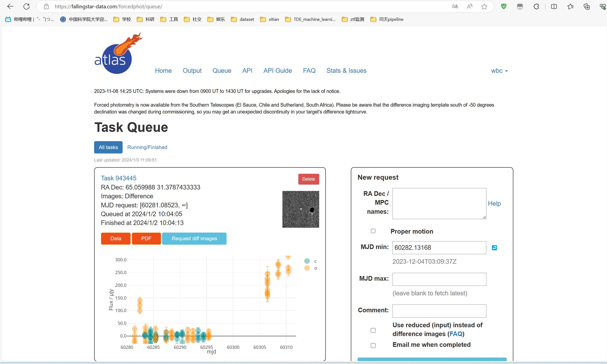The width and height of the screenshot is (607, 364).
Task: Activate the read aloud icon
Action: 469,7
